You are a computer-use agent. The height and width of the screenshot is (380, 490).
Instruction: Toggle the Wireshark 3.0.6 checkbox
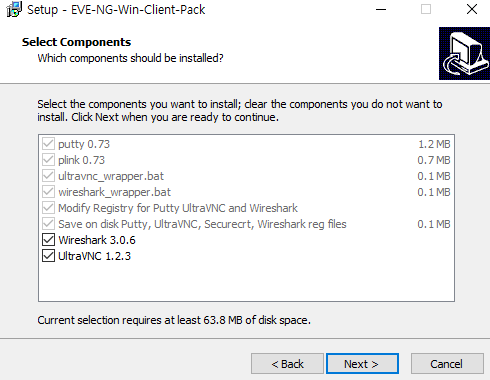pyautogui.click(x=49, y=240)
